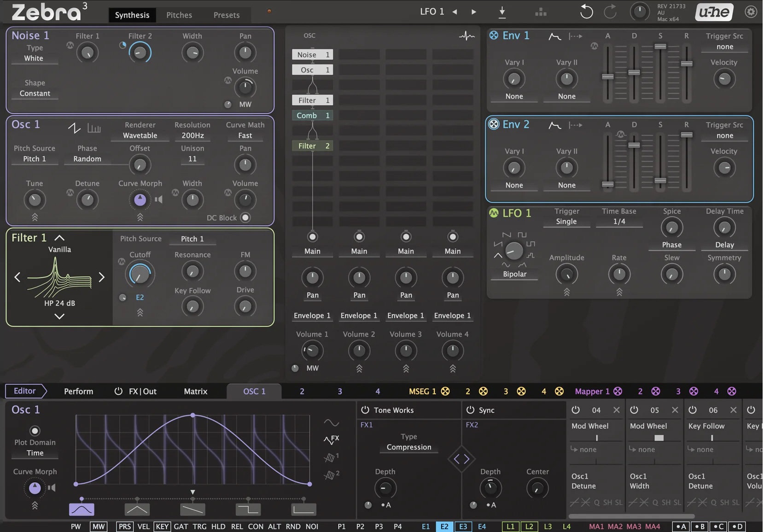Select the highlighted sine curve shape thumbnail
The width and height of the screenshot is (770, 532).
pos(82,509)
